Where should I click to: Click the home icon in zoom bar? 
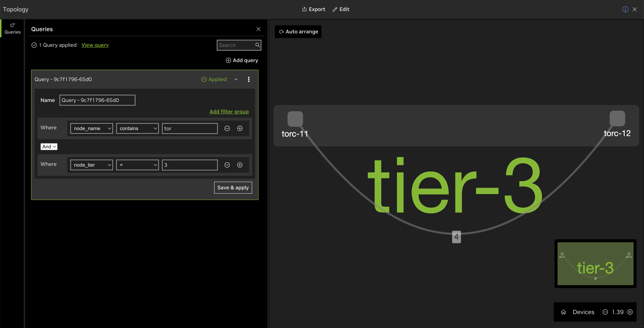[563, 312]
